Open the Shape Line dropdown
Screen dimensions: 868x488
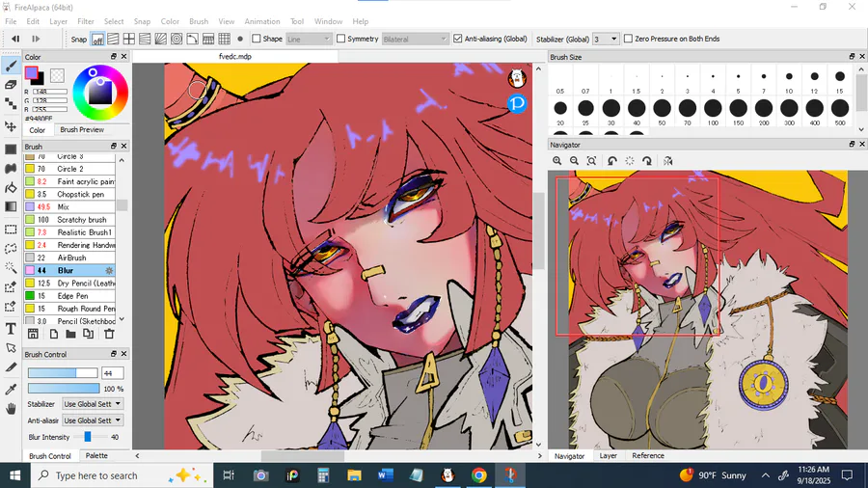pos(309,39)
